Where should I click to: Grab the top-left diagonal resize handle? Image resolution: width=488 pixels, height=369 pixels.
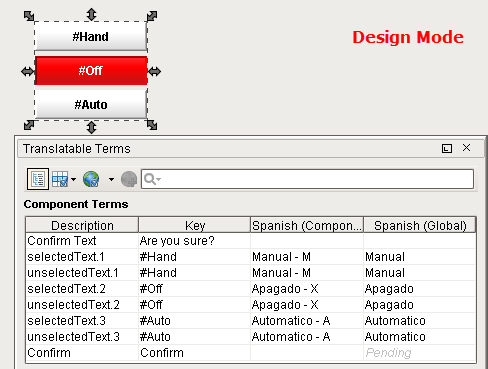coord(29,16)
